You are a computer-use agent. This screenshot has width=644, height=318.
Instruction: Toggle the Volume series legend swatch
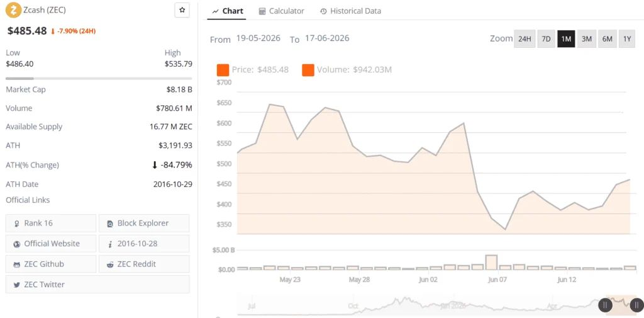308,70
